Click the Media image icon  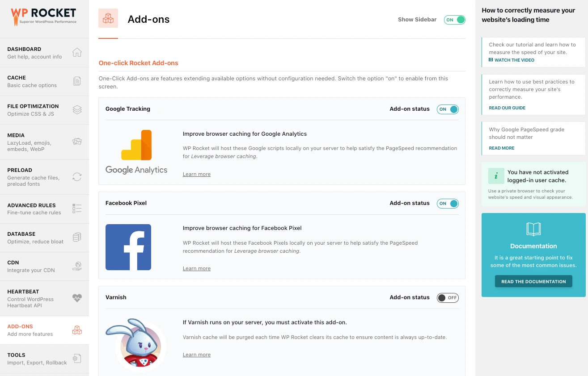click(x=77, y=142)
